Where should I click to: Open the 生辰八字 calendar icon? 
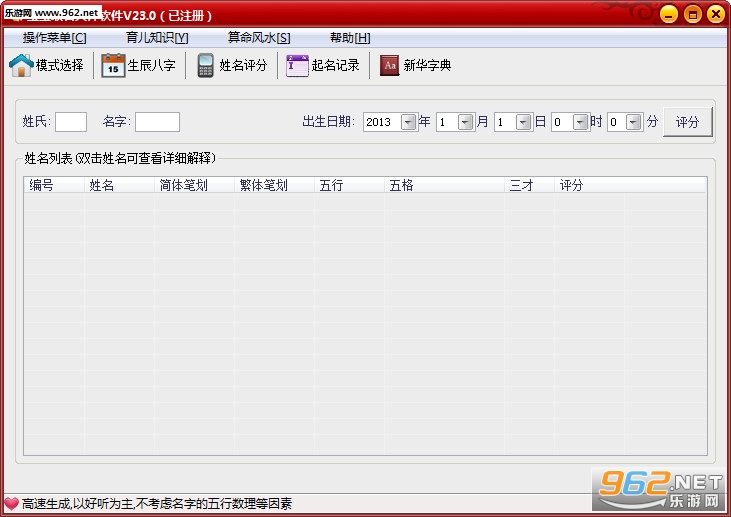113,65
